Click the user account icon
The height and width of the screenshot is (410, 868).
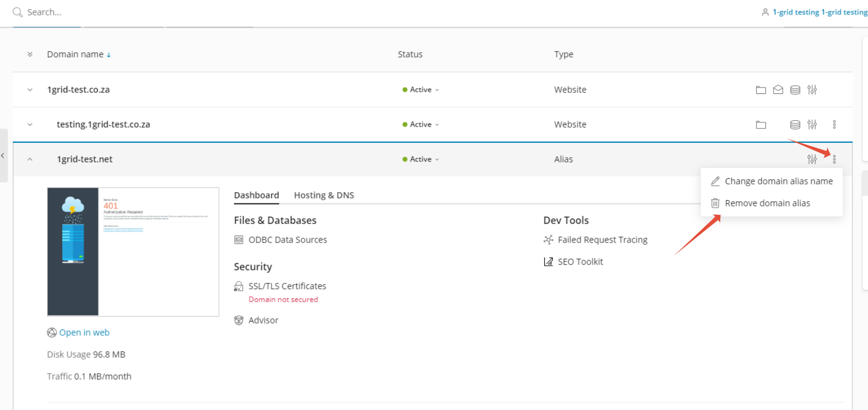[x=765, y=12]
